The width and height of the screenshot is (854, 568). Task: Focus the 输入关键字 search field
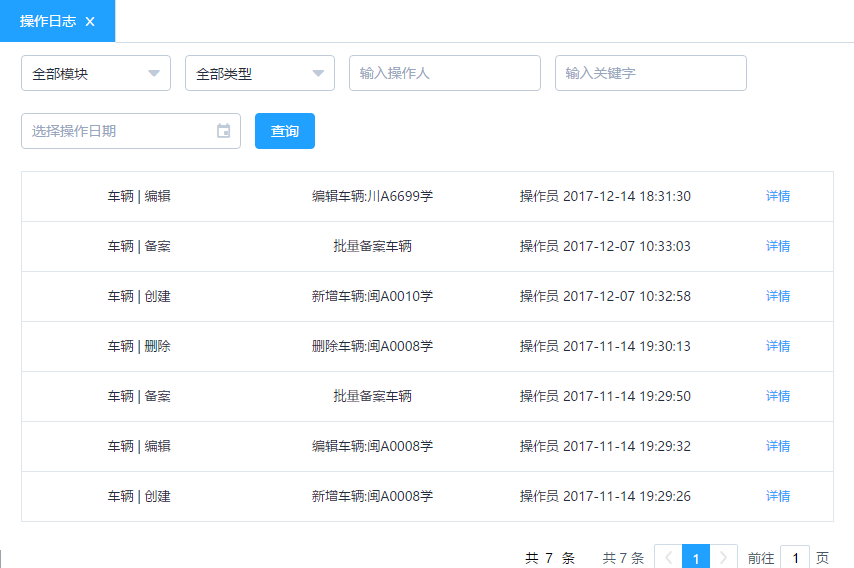pos(650,73)
